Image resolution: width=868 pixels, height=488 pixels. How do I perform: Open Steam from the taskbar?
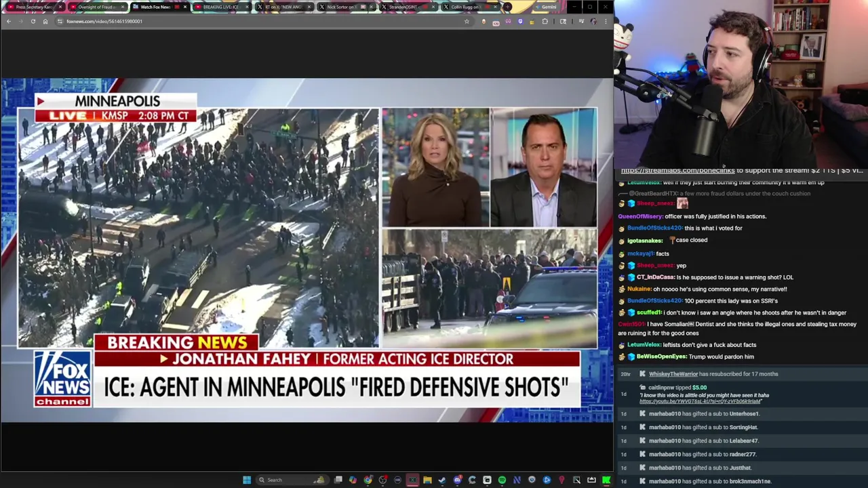[x=442, y=480]
